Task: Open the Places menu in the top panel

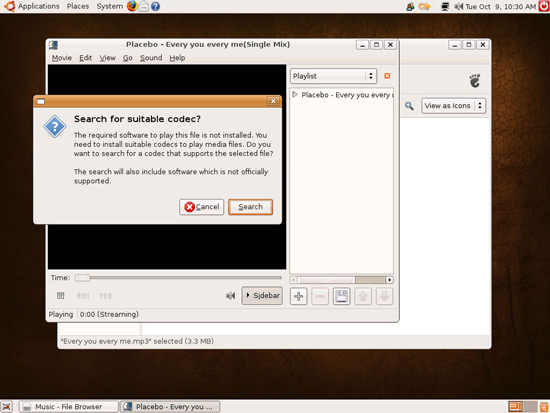Action: (x=78, y=6)
